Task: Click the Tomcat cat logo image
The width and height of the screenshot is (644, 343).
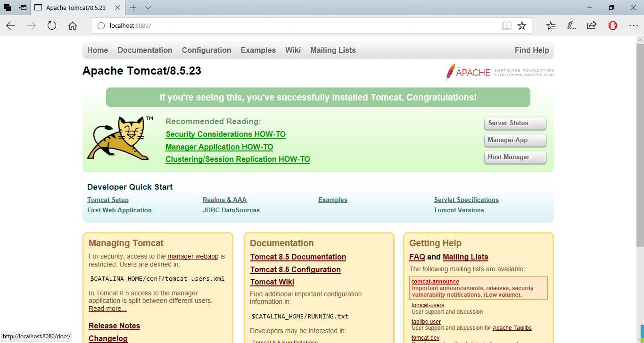Action: 120,138
